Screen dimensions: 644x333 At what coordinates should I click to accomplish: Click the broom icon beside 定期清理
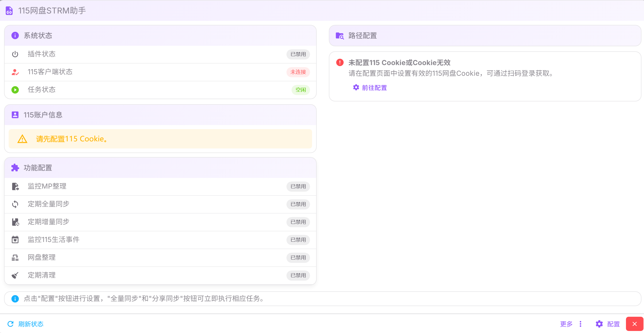coord(15,275)
